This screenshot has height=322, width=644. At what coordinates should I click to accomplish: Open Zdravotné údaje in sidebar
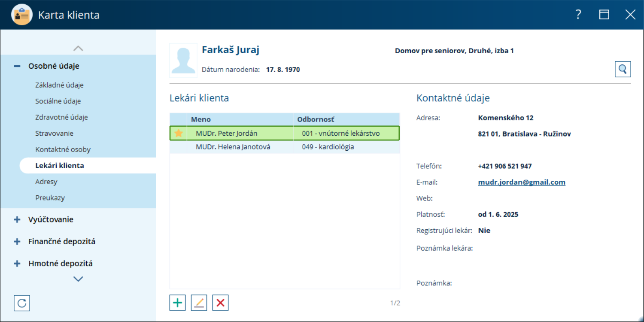(x=61, y=117)
